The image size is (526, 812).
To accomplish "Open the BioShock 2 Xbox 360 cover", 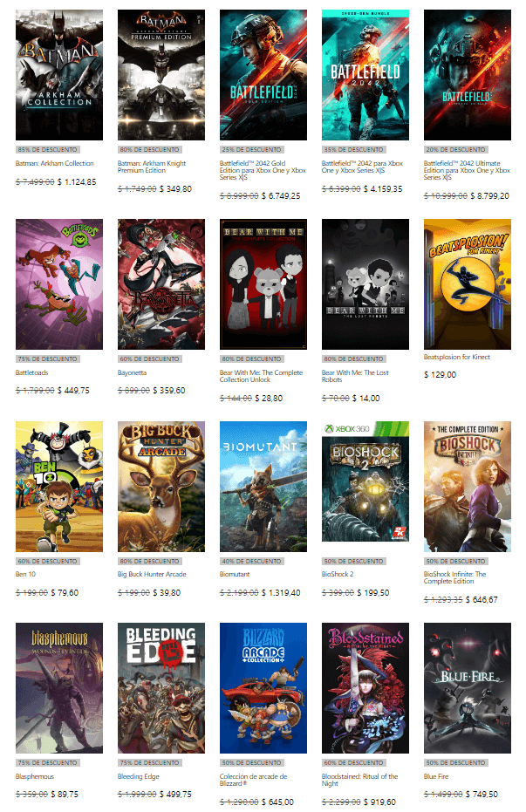I will [x=365, y=481].
